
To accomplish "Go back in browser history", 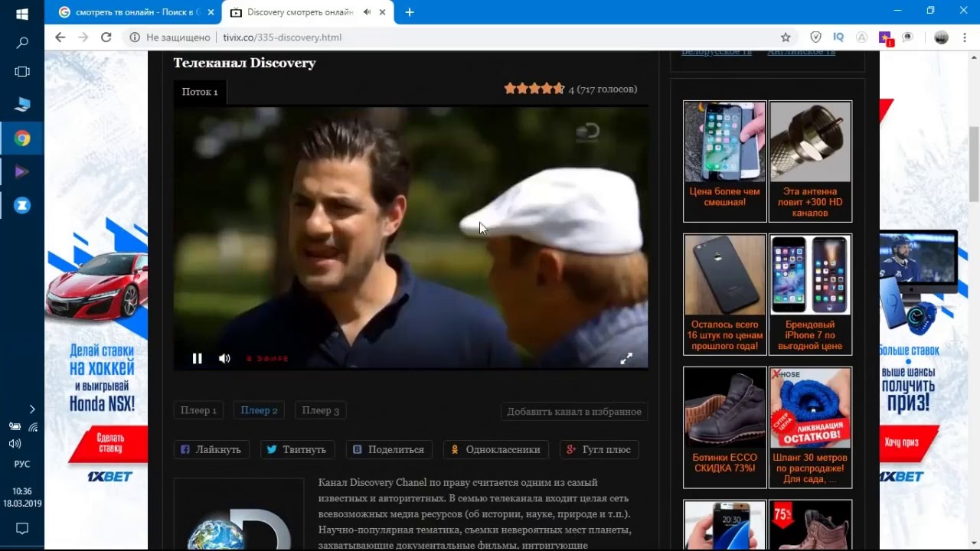I will [60, 37].
